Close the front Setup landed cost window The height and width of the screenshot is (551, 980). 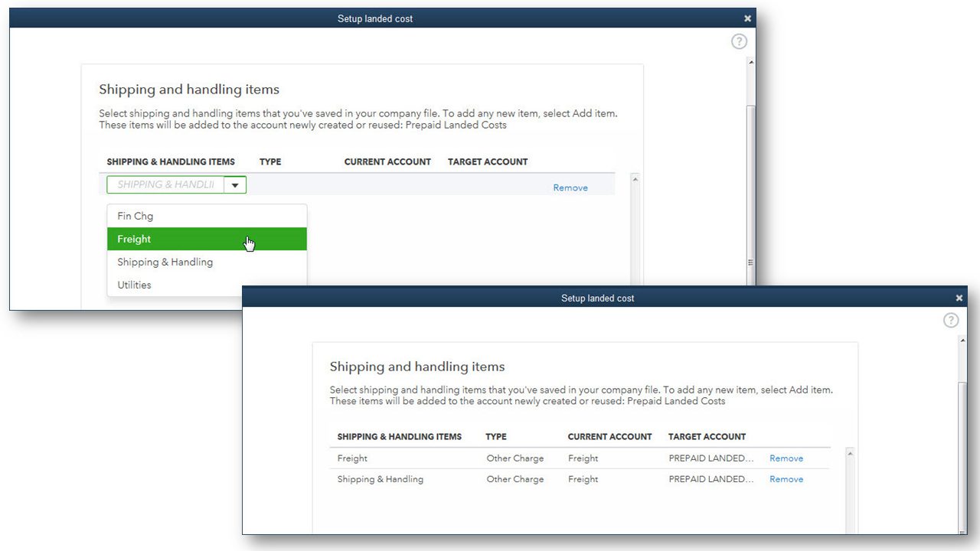(959, 298)
